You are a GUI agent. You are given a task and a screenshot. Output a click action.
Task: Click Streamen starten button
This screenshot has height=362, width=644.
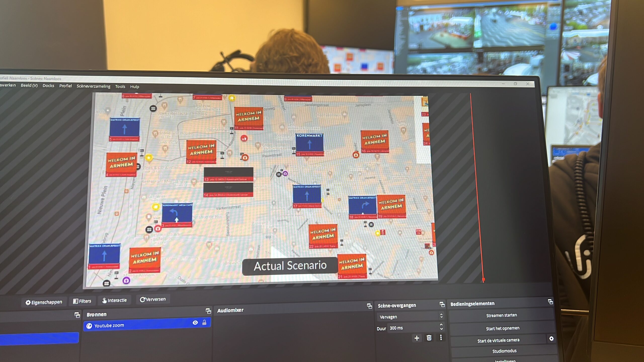pyautogui.click(x=501, y=315)
